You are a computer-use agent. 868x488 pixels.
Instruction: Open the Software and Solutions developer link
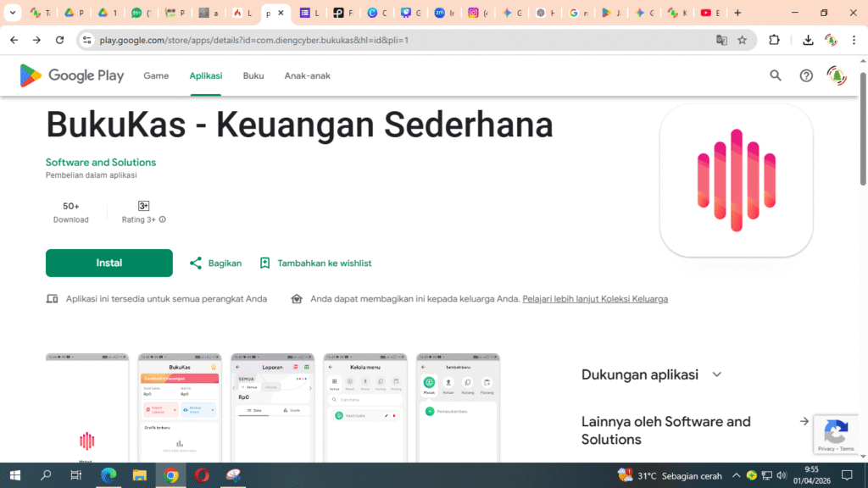101,162
